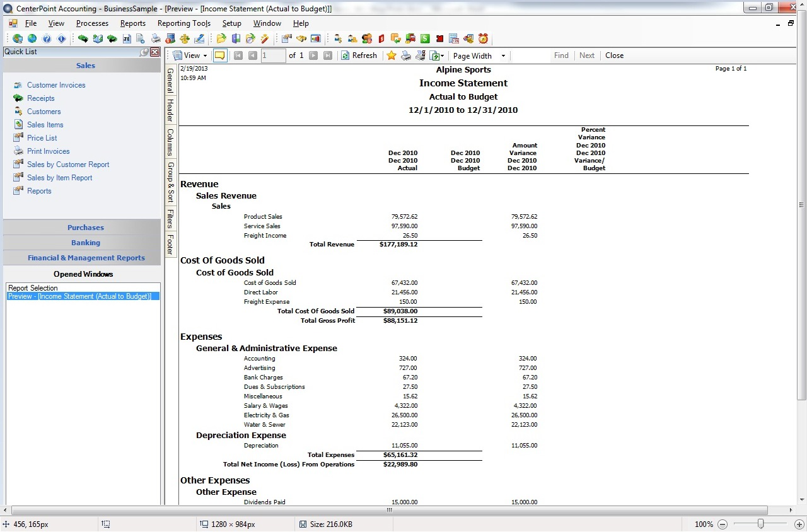Open the Page Width zoom dropdown
Screen dimensions: 807x532
tap(479, 55)
